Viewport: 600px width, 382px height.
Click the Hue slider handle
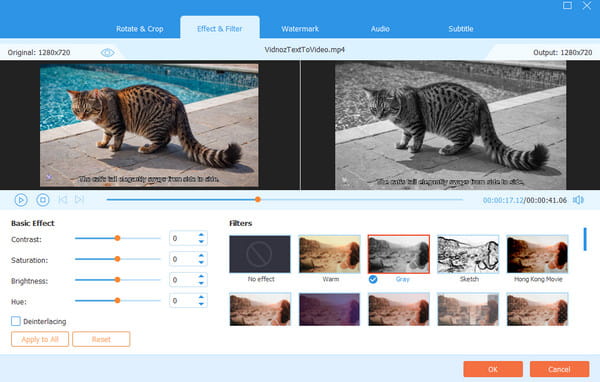(x=117, y=300)
